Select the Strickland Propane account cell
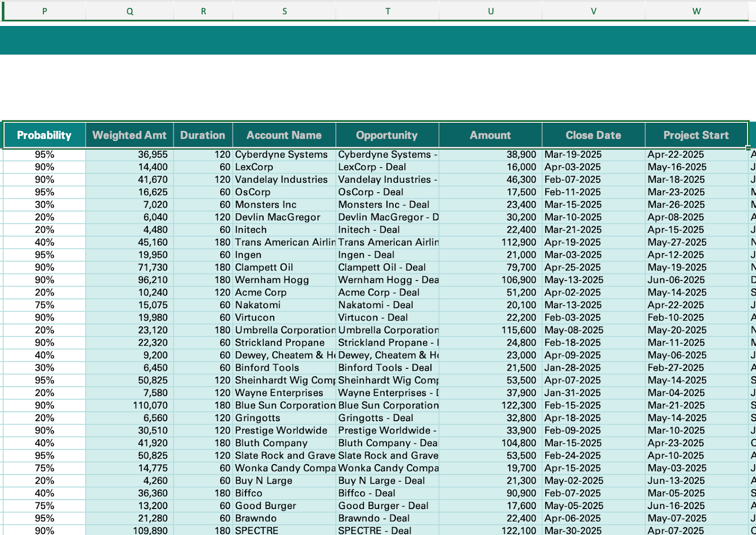This screenshot has height=535, width=756. tap(284, 343)
